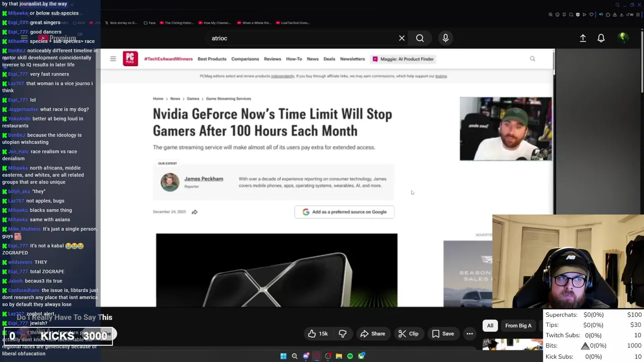Image resolution: width=644 pixels, height=362 pixels.
Task: Open the browser easy setup menu icon
Action: (638, 15)
